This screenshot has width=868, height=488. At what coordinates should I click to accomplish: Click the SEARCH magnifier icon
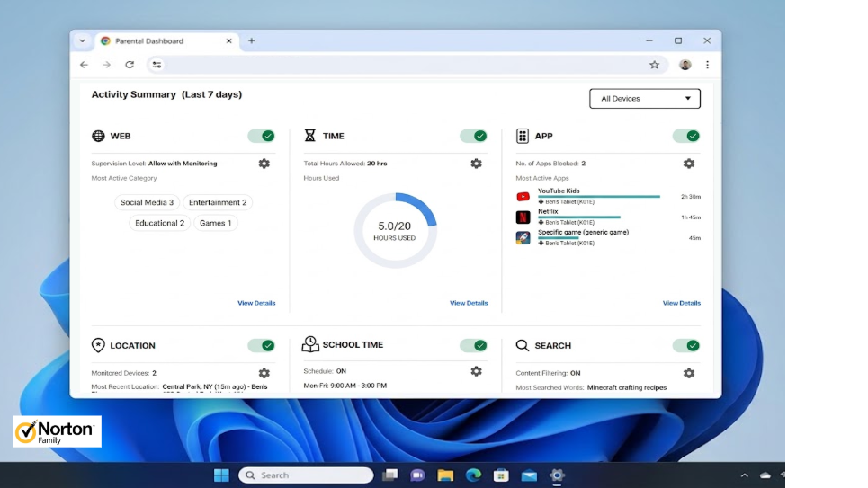[522, 345]
